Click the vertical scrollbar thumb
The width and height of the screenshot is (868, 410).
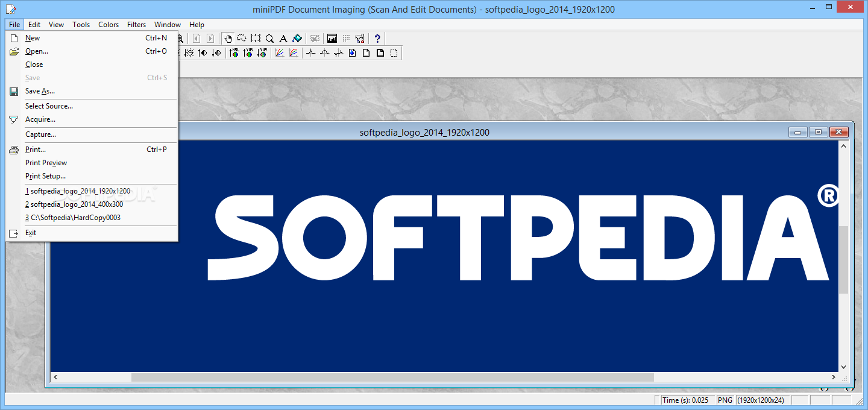[x=844, y=260]
